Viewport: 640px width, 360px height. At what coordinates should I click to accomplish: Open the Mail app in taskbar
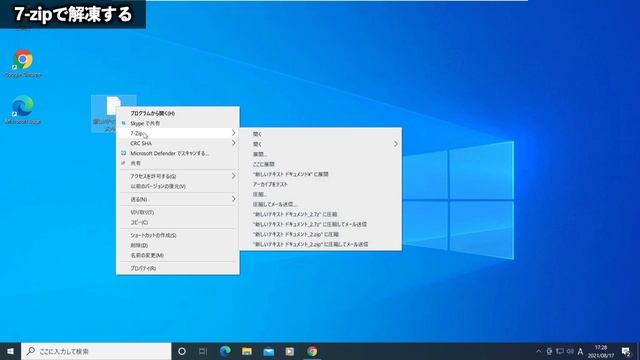tap(268, 351)
